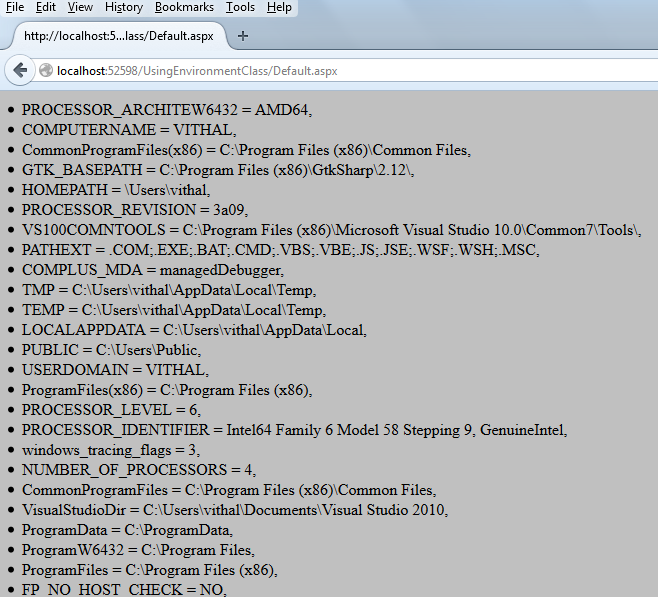Open the Help menu

(x=279, y=7)
